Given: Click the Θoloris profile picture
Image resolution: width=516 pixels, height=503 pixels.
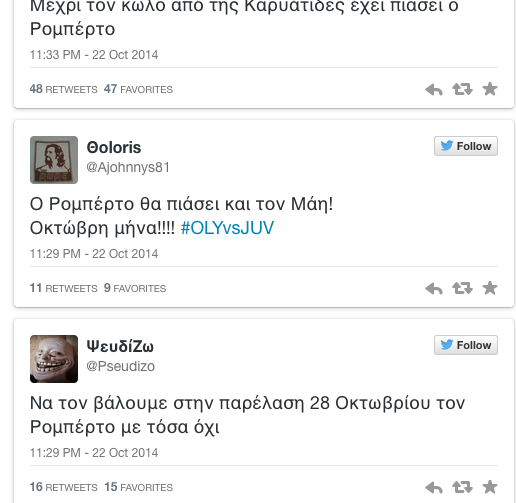Looking at the screenshot, I should [54, 160].
